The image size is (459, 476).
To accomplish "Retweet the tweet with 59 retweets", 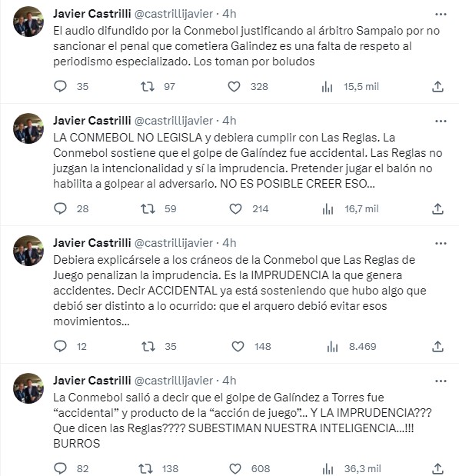I will point(148,209).
